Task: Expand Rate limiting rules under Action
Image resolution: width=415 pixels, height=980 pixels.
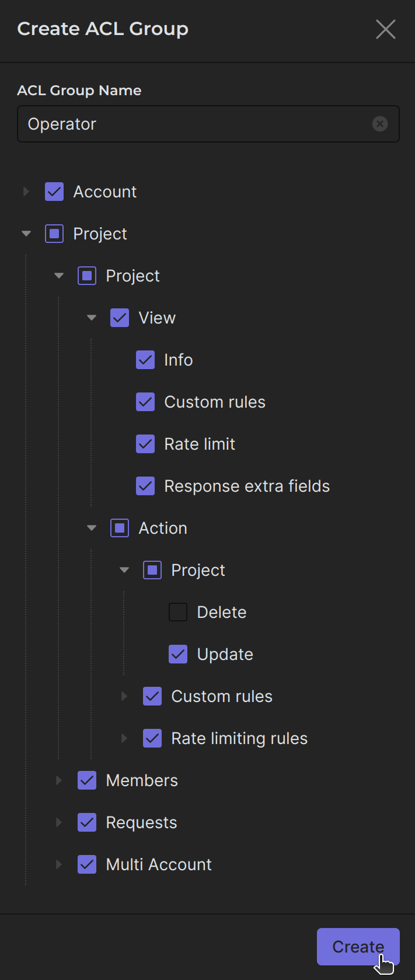Action: pos(124,738)
